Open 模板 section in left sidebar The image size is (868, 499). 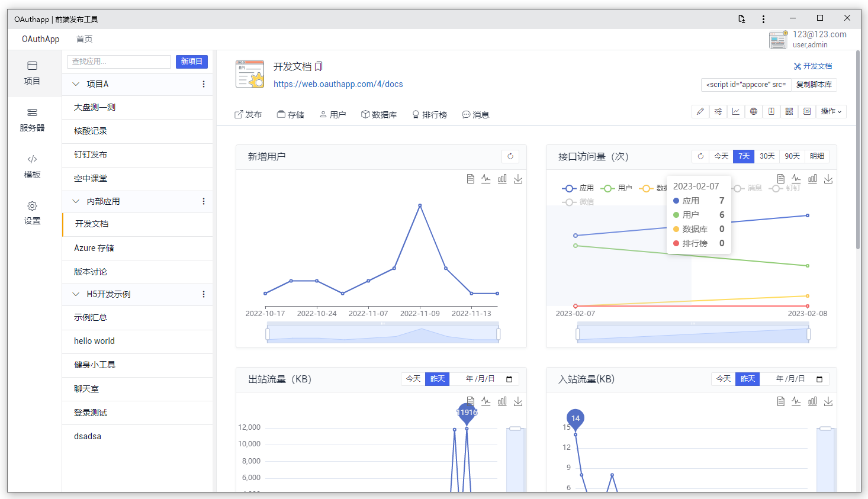pyautogui.click(x=32, y=167)
